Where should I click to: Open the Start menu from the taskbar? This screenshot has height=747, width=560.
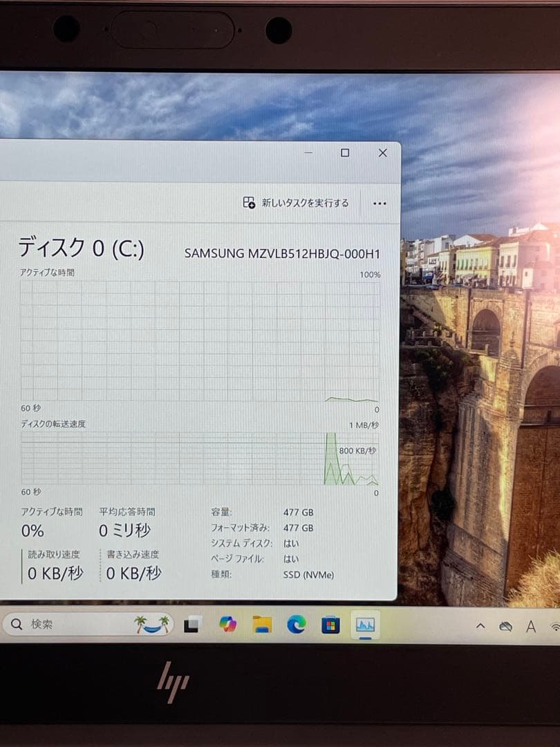191,627
